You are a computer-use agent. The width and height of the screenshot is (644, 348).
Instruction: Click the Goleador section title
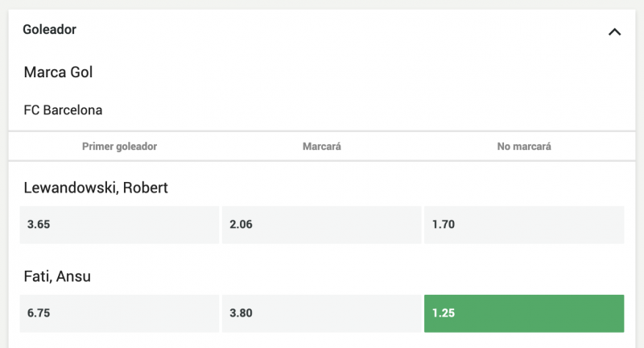point(50,30)
